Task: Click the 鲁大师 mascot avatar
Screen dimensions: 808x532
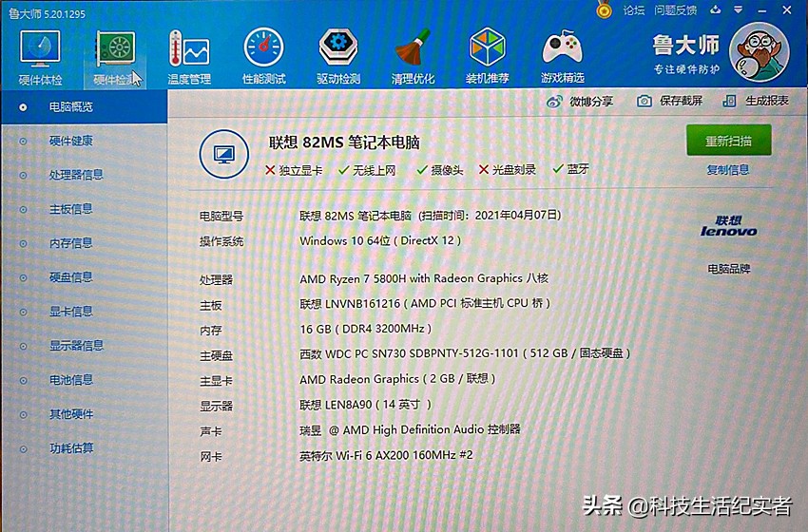Action: pos(760,52)
